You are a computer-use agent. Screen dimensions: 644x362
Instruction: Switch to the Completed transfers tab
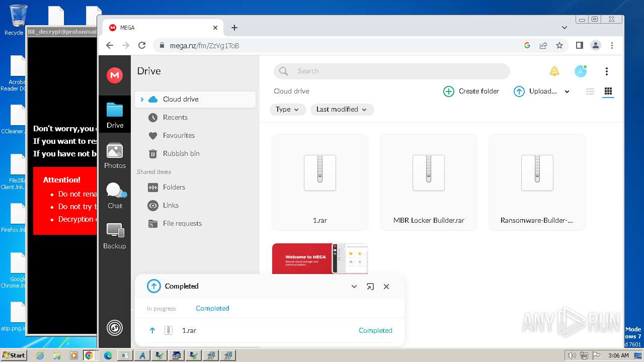tap(212, 308)
